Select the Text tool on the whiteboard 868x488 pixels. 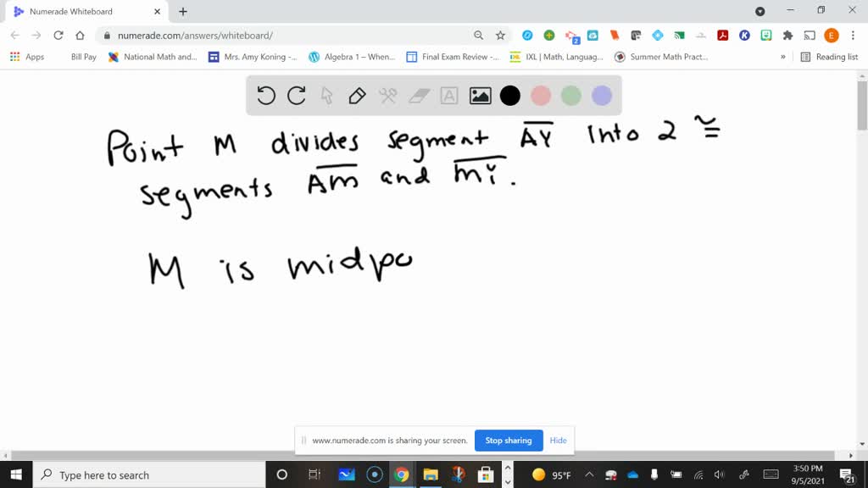click(448, 96)
